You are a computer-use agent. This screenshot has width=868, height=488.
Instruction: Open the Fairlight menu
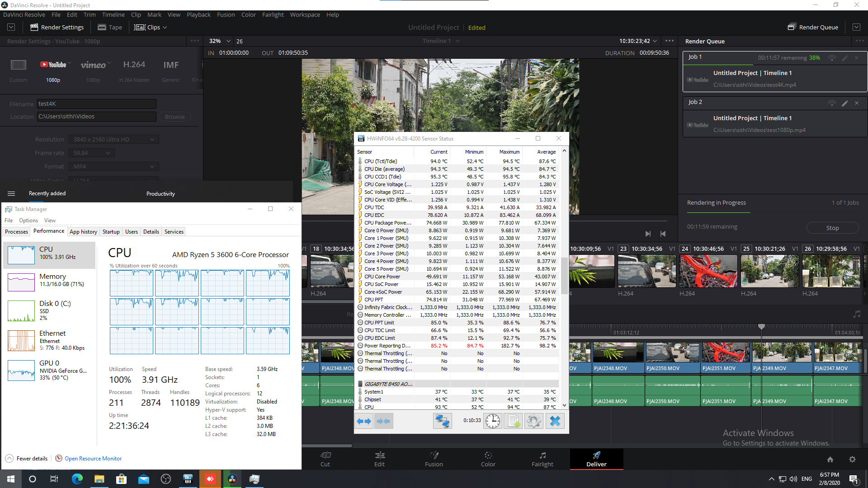coord(273,14)
